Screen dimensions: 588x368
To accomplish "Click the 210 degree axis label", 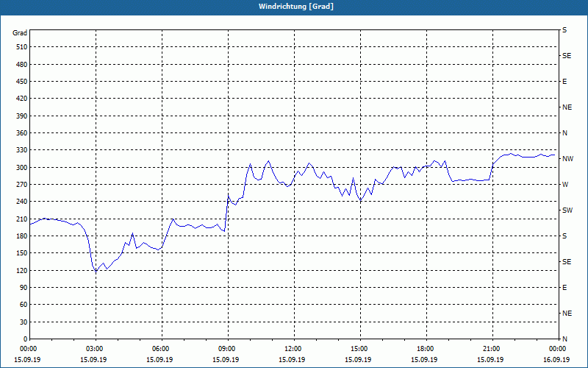I will tap(22, 219).
